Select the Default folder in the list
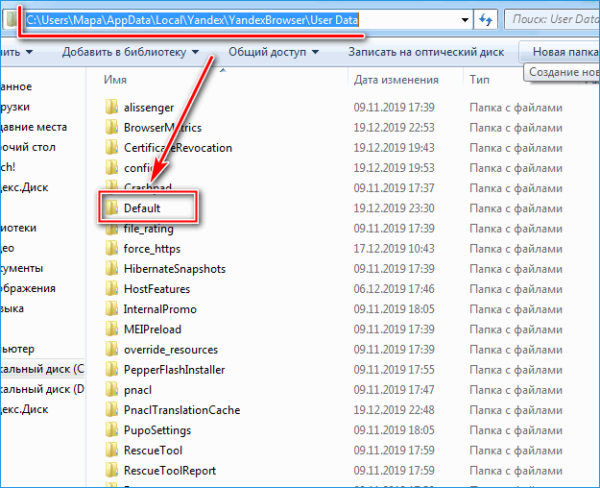The image size is (600, 488). pos(142,208)
